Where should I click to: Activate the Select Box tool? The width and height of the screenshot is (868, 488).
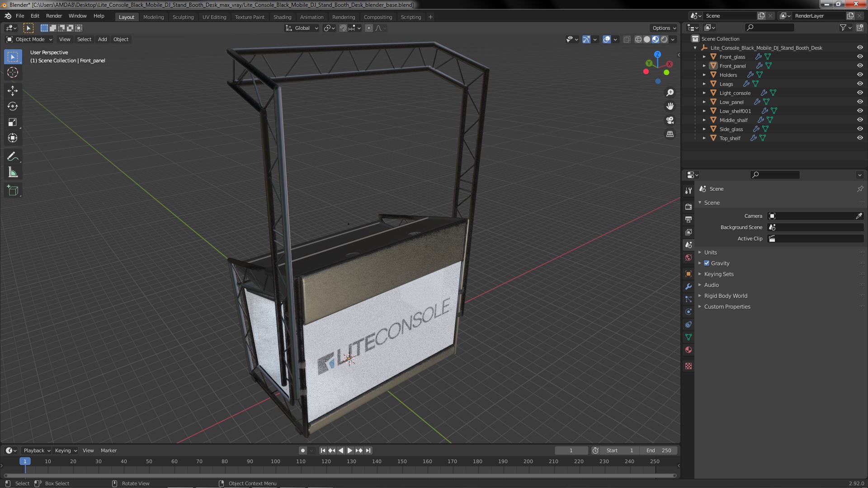(13, 57)
